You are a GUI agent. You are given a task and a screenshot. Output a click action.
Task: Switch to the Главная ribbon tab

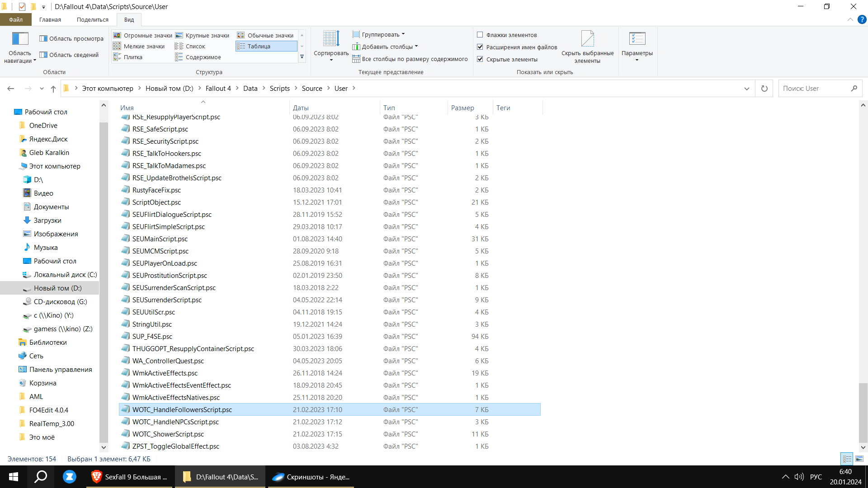50,19
